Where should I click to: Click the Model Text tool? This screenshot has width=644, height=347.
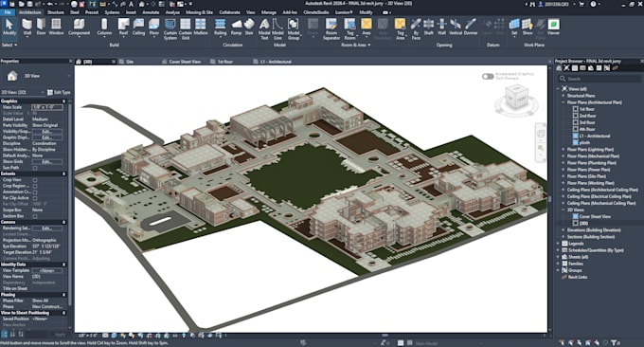pyautogui.click(x=264, y=28)
